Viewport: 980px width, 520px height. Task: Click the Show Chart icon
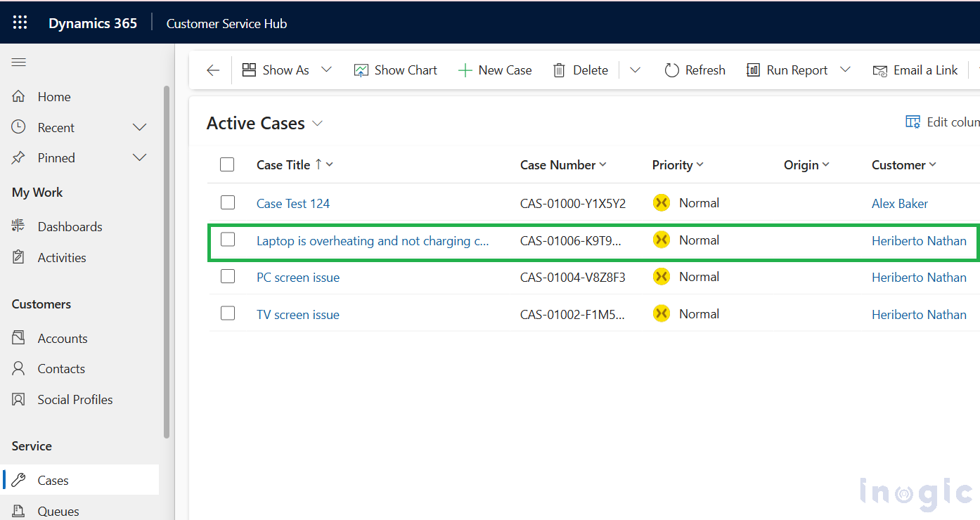pos(361,70)
